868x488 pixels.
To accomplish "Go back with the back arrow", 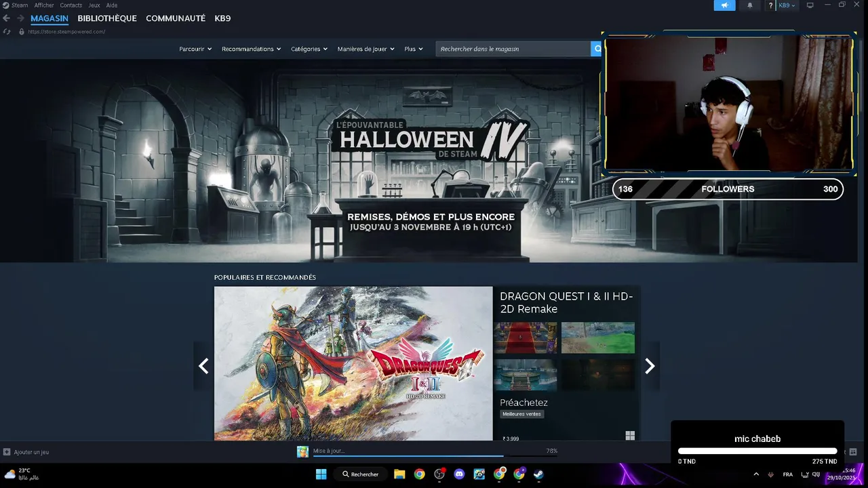I will coord(7,18).
